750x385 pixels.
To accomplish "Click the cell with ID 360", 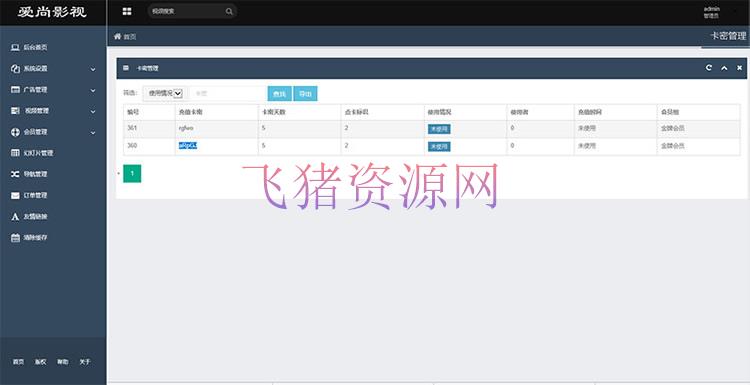I will pyautogui.click(x=132, y=145).
